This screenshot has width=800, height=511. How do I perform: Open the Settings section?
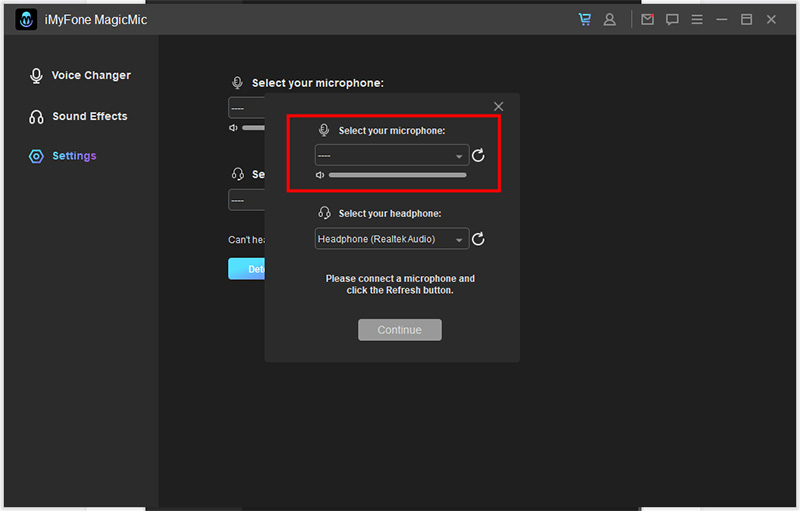pos(63,156)
